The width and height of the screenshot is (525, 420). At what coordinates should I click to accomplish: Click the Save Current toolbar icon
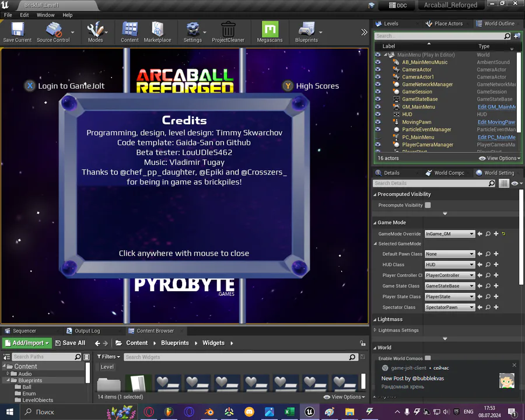pyautogui.click(x=17, y=33)
